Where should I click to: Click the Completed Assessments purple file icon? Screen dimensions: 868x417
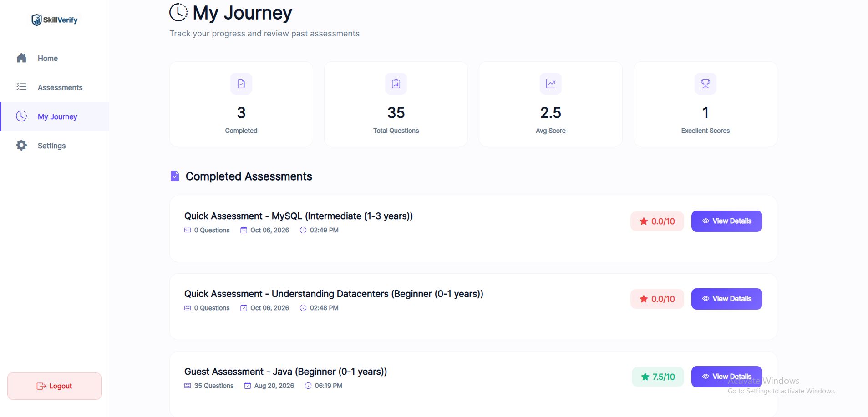pyautogui.click(x=175, y=176)
